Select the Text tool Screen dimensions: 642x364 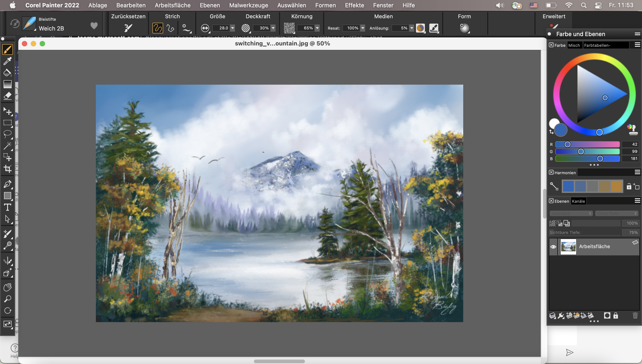click(8, 207)
